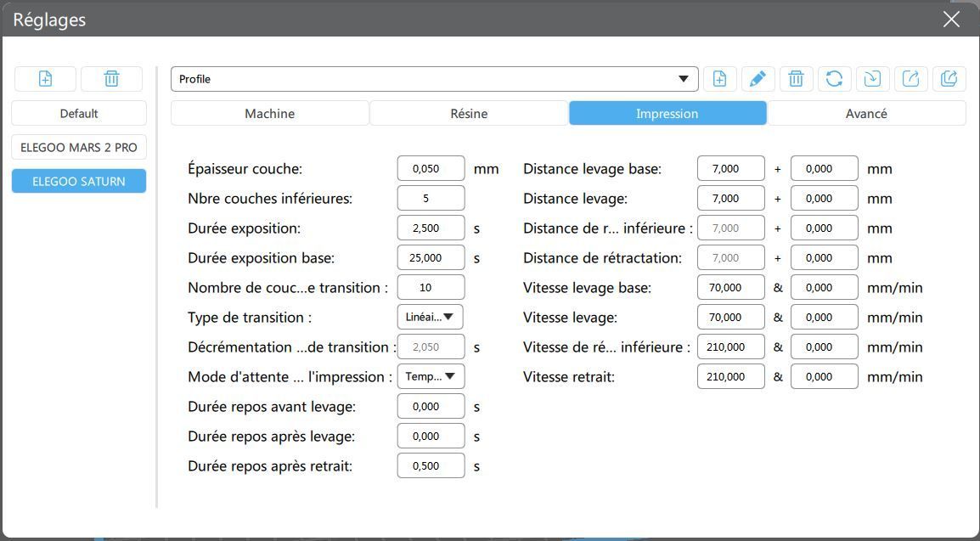This screenshot has height=541, width=980.
Task: Switch to the Résine tab
Action: [469, 114]
